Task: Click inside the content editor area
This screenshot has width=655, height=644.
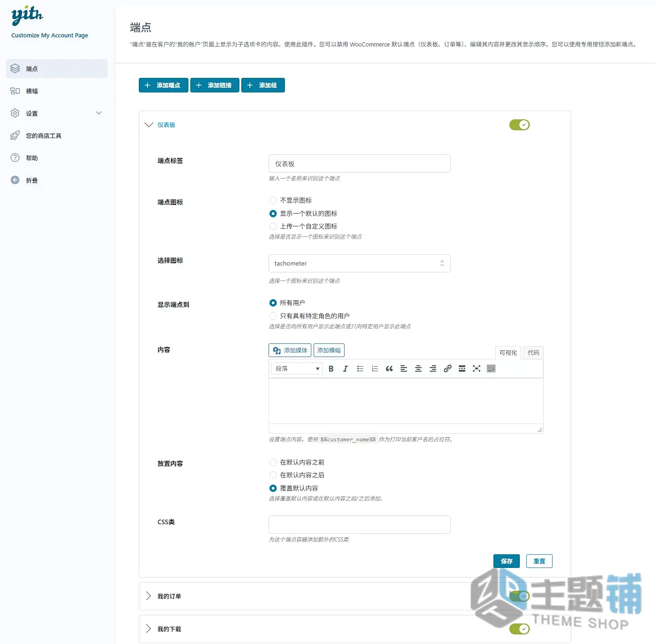Action: point(406,401)
